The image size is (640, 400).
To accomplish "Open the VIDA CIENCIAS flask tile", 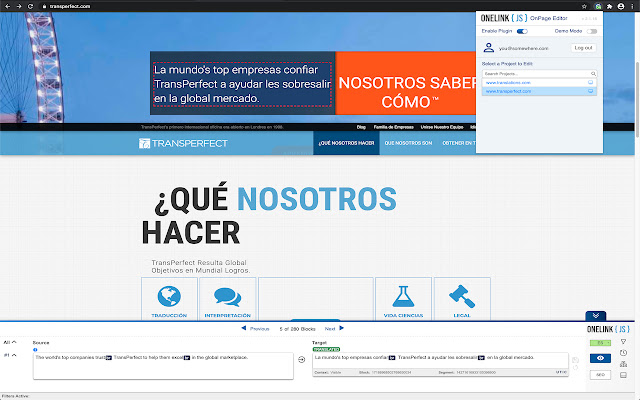I will (x=403, y=299).
